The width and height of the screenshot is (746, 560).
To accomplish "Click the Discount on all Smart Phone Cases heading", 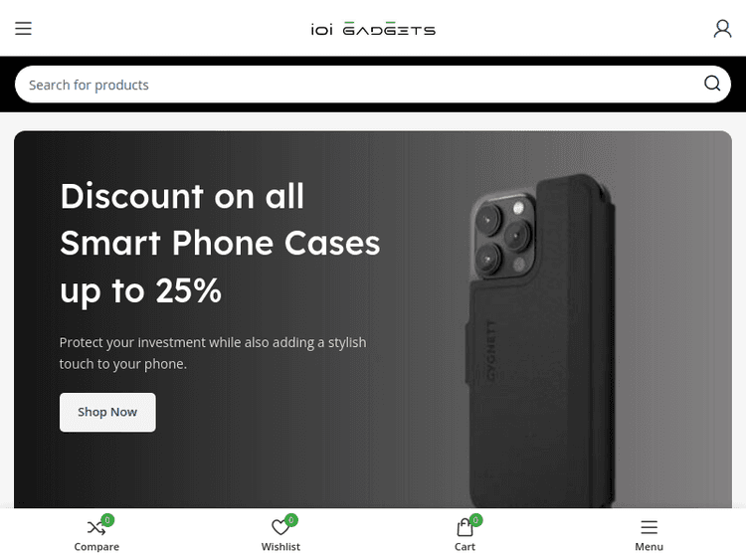I will coord(220,243).
